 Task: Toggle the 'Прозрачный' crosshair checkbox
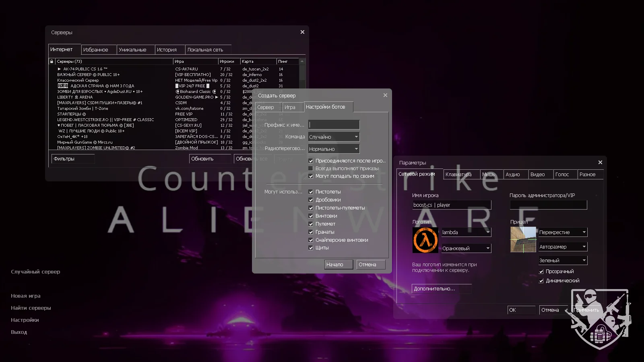(541, 271)
